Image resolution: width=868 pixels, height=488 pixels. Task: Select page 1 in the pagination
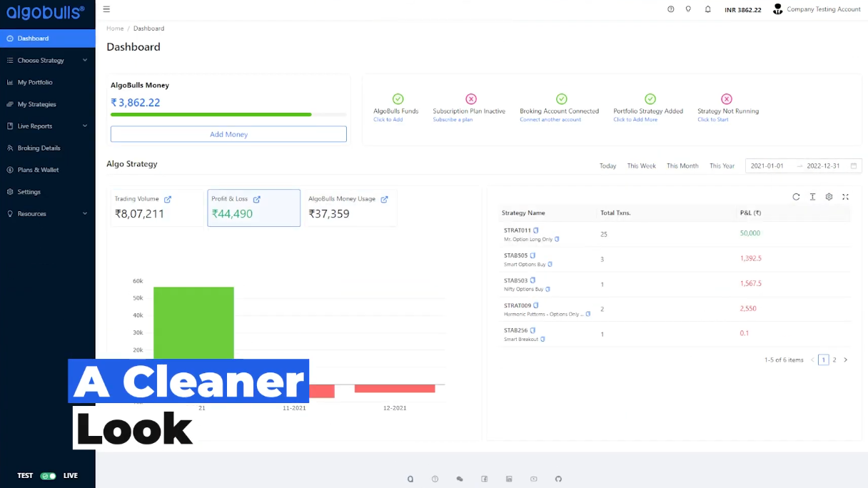click(x=824, y=360)
